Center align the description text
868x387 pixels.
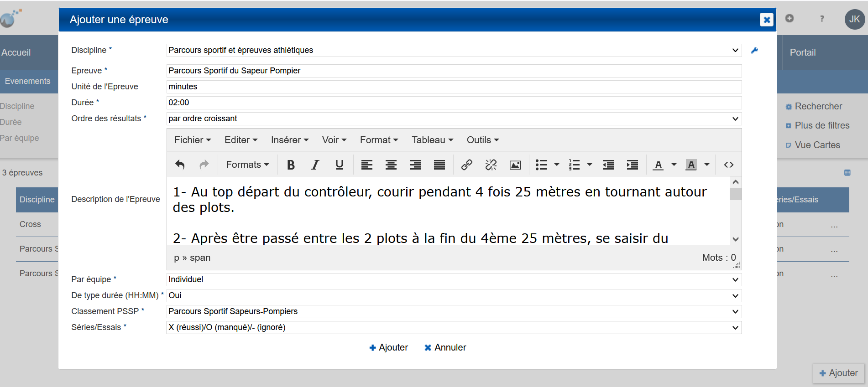(x=391, y=165)
